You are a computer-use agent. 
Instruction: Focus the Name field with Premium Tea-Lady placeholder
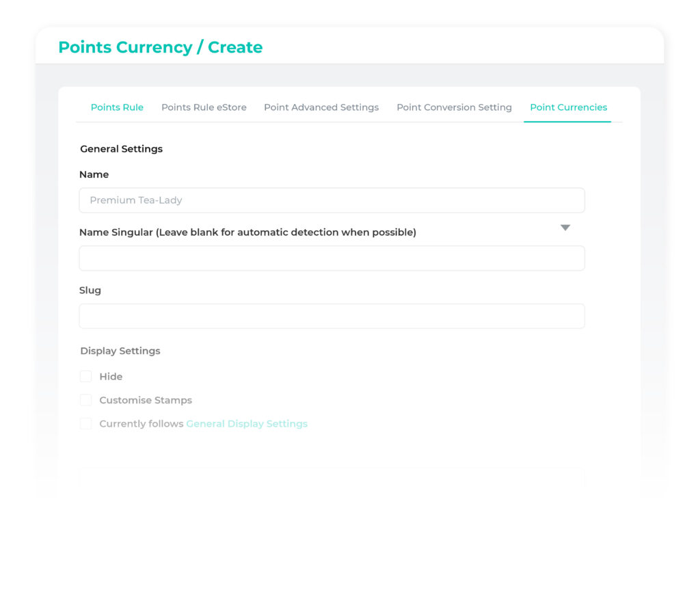[332, 200]
